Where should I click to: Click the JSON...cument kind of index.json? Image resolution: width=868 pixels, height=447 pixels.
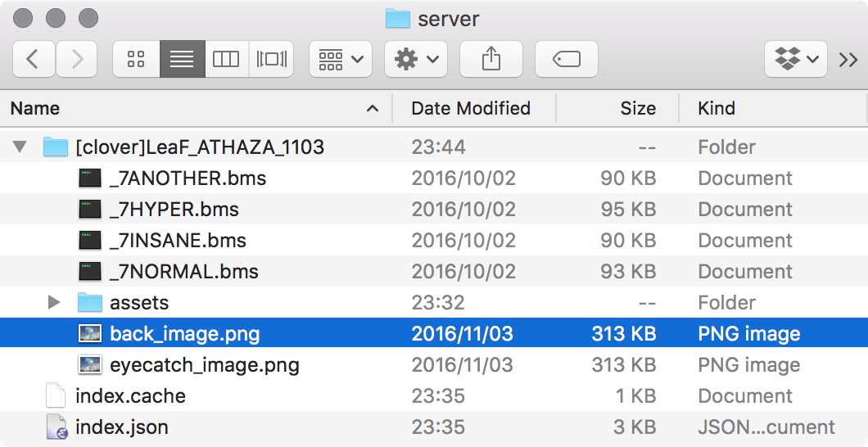tap(766, 427)
